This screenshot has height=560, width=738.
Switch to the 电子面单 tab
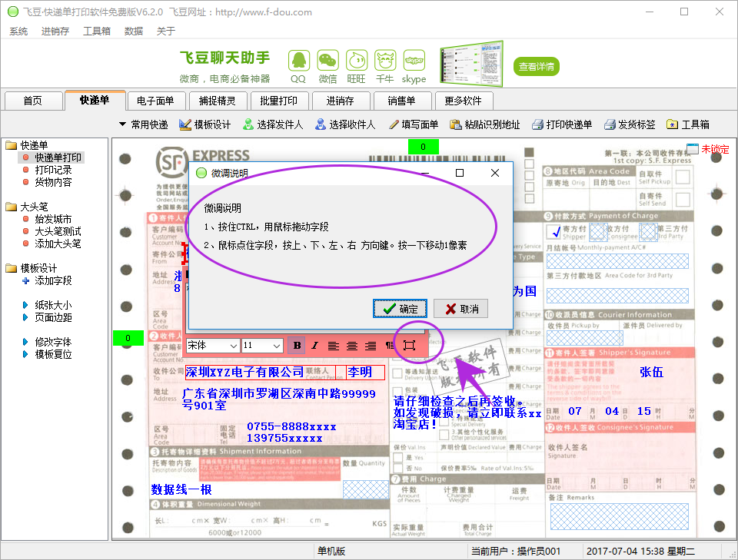pos(155,101)
